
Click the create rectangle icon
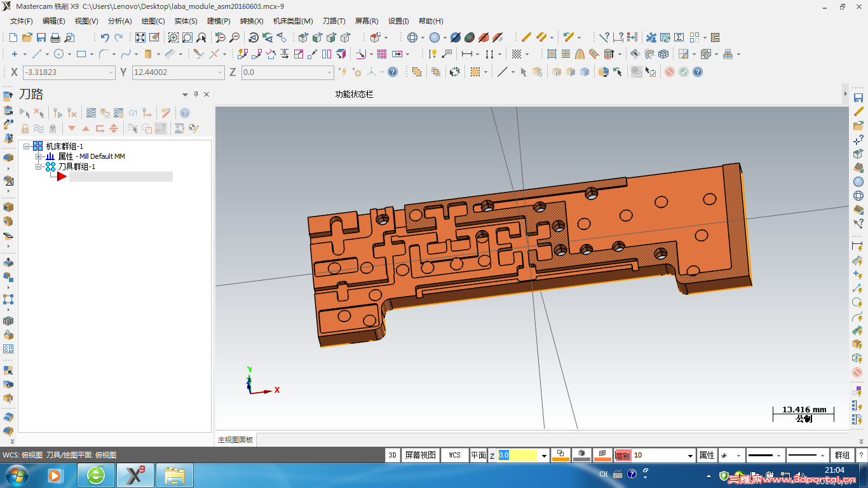[81, 54]
